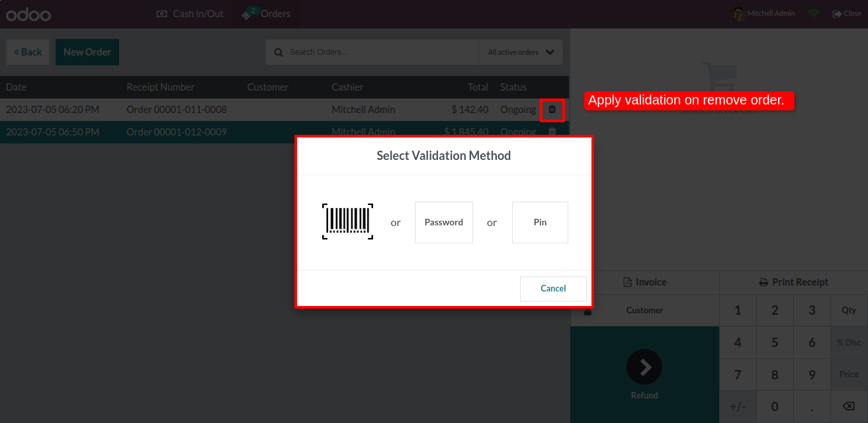This screenshot has height=423, width=868.
Task: Click the Search Orders field
Action: pyautogui.click(x=380, y=52)
